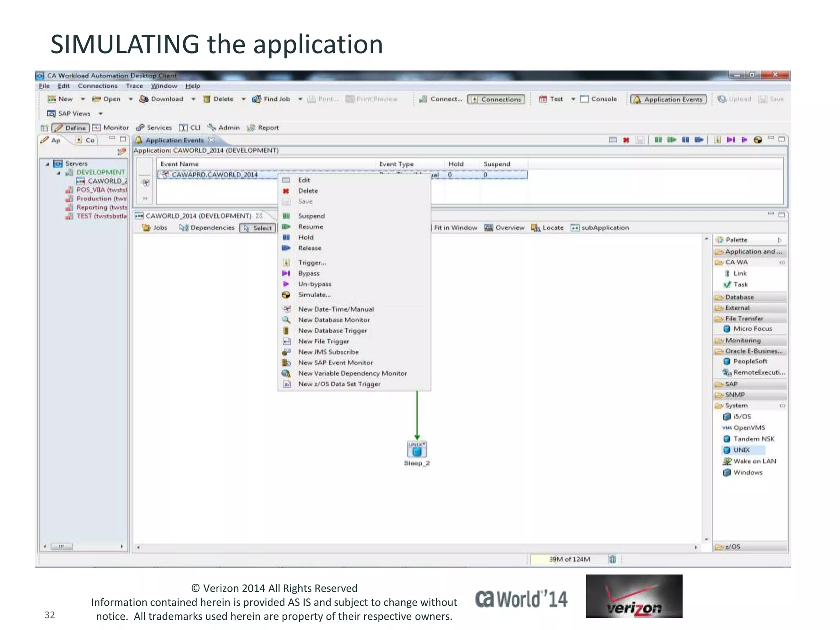Switch to the Admin perspective
Image resolution: width=840 pixels, height=630 pixels.
224,128
